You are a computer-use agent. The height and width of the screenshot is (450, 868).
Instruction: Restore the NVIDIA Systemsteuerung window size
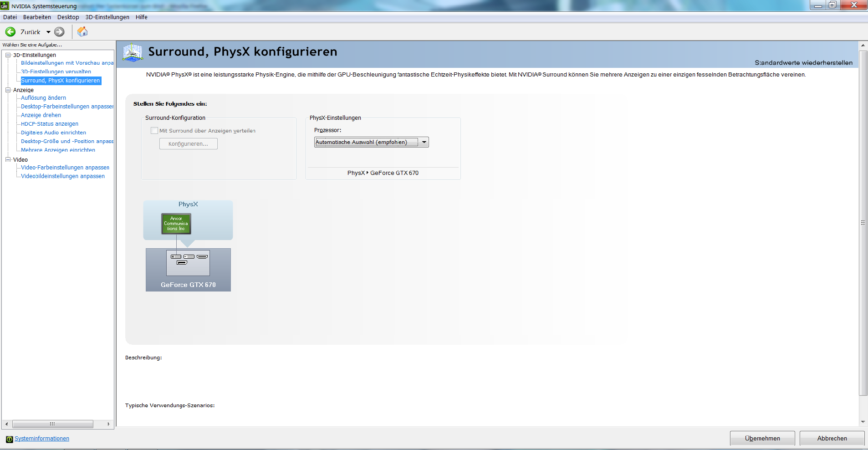[x=832, y=5]
